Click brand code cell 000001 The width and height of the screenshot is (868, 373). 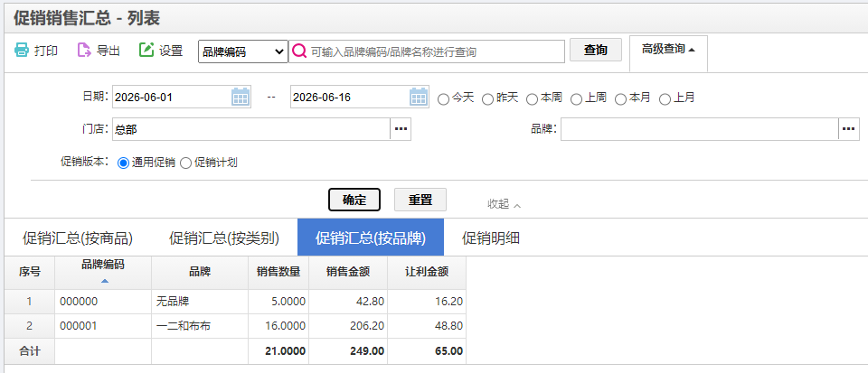click(x=103, y=326)
